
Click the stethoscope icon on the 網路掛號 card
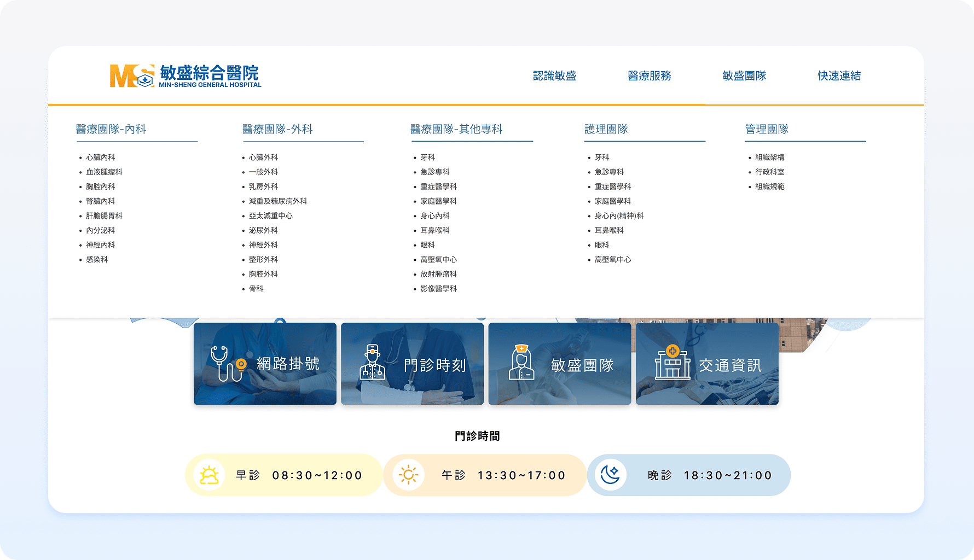228,364
